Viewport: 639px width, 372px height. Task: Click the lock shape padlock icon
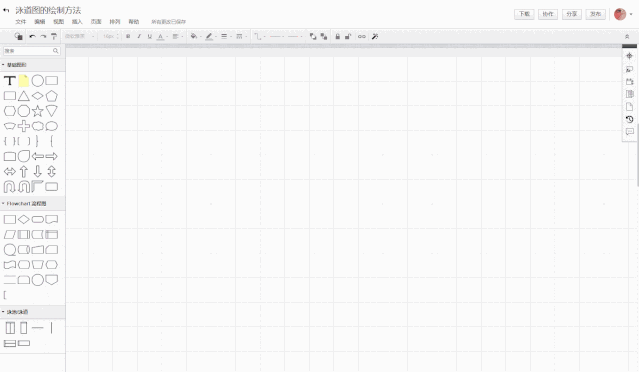[x=337, y=36]
